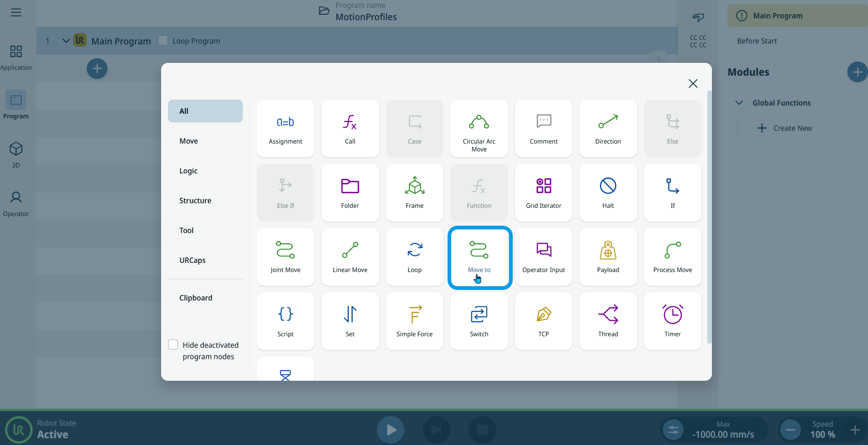Choose the Simple Force node

point(414,321)
